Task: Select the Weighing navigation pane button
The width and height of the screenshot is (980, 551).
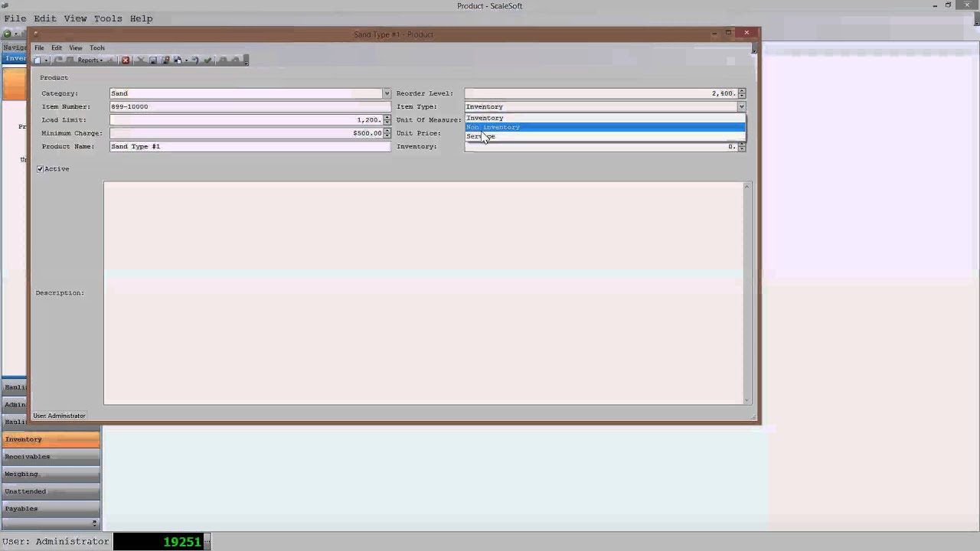Action: 51,474
